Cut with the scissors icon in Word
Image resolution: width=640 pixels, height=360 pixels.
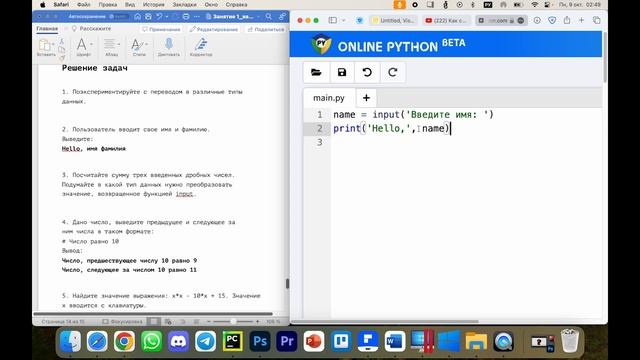(62, 41)
